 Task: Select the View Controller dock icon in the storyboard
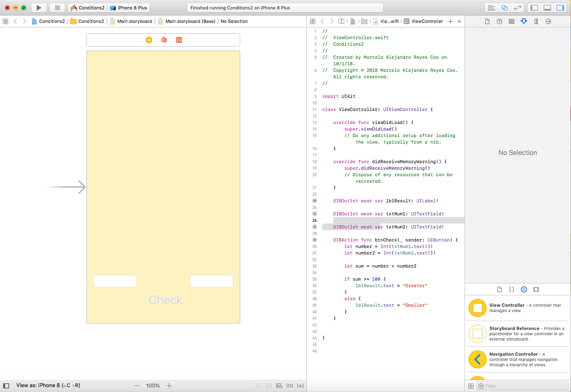[x=149, y=40]
